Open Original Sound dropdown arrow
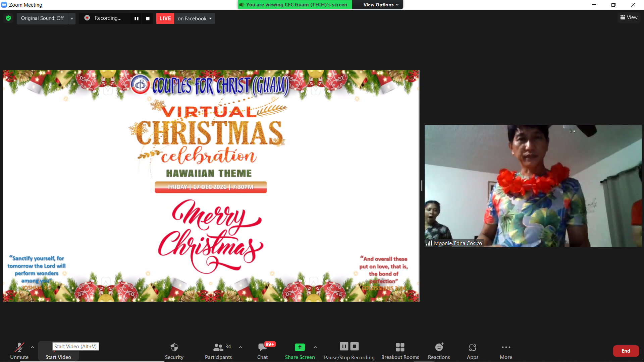644x362 pixels. point(72,18)
